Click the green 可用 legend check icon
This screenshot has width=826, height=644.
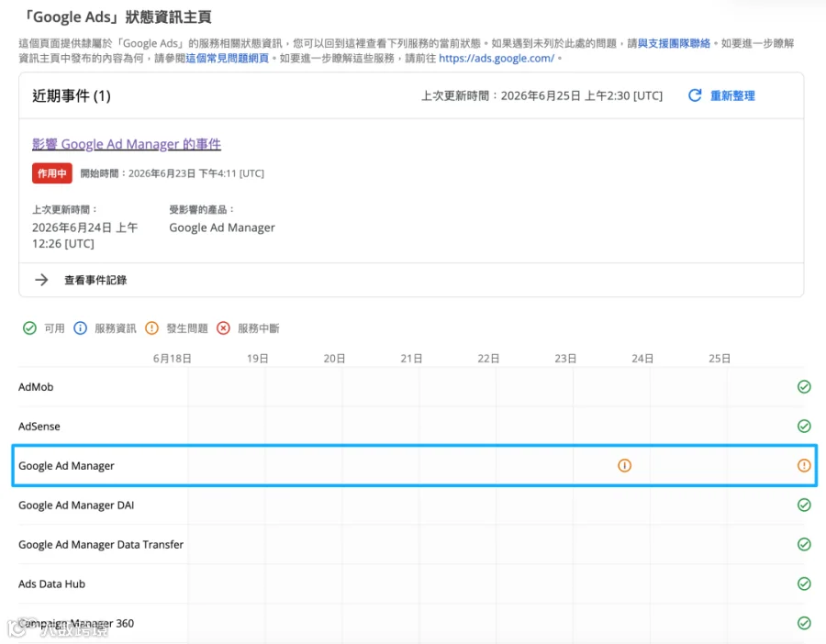[29, 328]
